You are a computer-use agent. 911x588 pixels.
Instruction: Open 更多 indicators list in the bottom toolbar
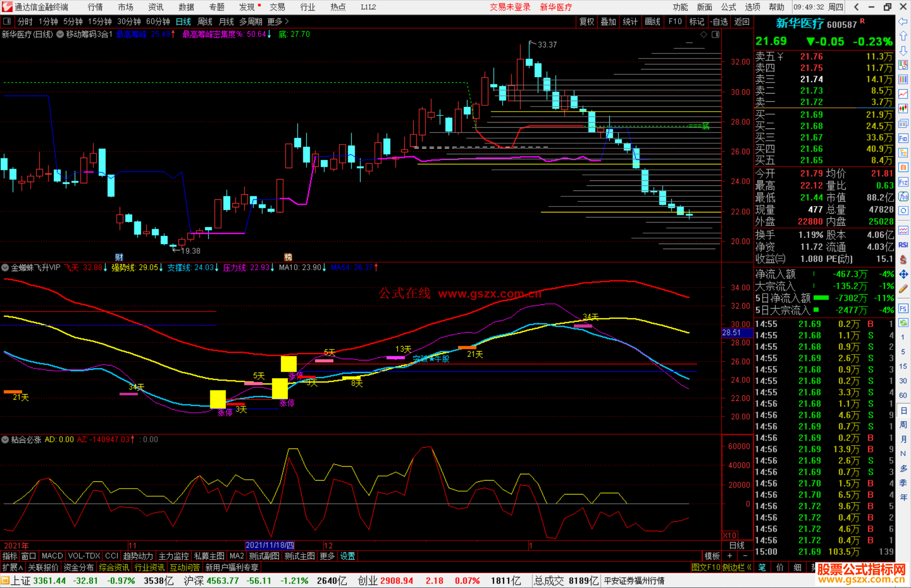[x=327, y=556]
